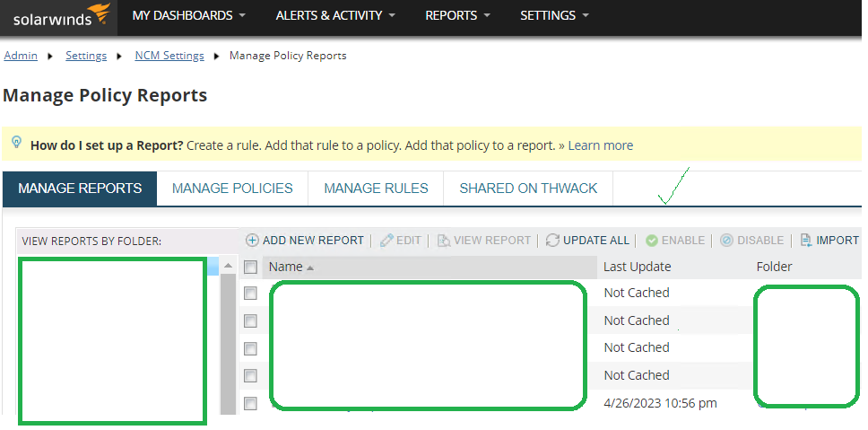Click the Disable toolbar label
868x430 pixels.
[760, 241]
